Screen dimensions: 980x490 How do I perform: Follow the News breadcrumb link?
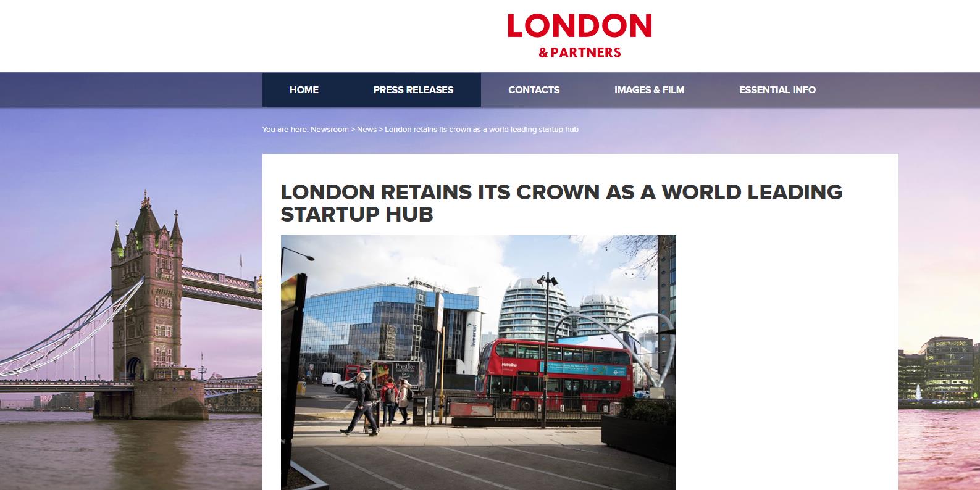(x=367, y=130)
